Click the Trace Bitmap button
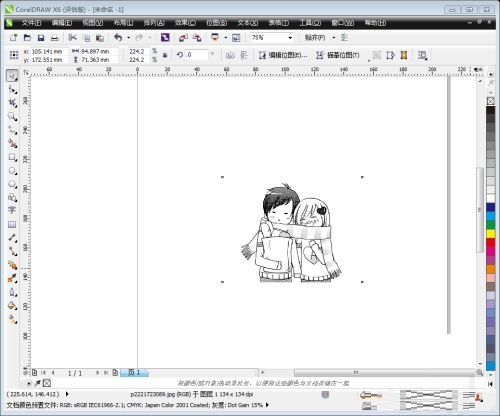 (338, 55)
